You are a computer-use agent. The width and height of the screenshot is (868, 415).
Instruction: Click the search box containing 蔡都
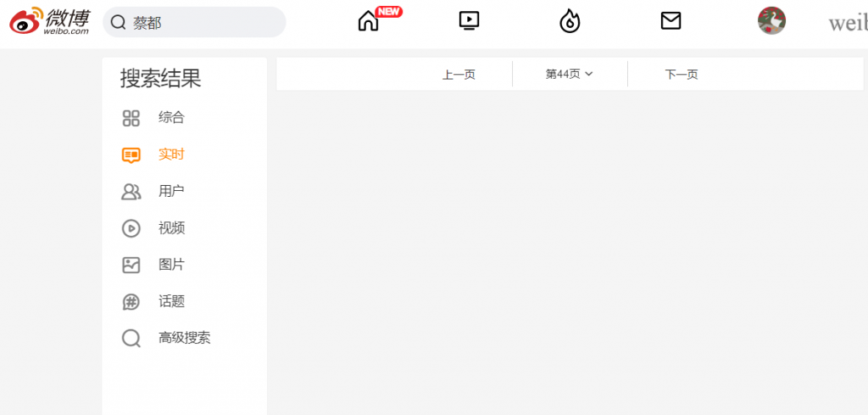pos(194,22)
